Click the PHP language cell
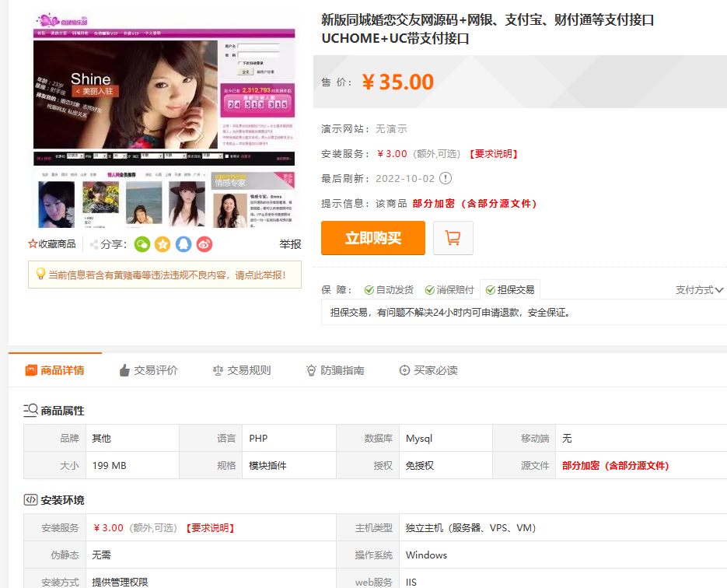727x588 pixels. [x=288, y=438]
